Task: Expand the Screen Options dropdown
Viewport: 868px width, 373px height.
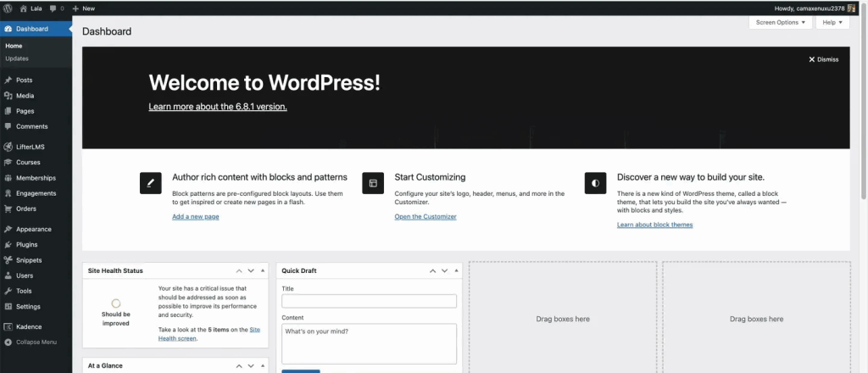Action: click(x=781, y=23)
